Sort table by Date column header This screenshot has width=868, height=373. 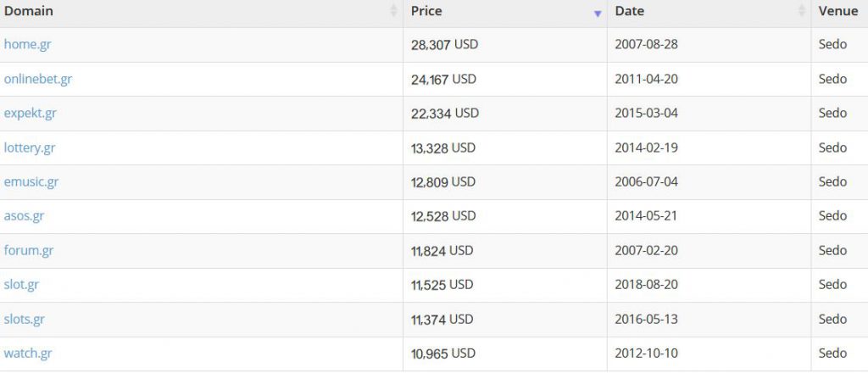point(630,12)
